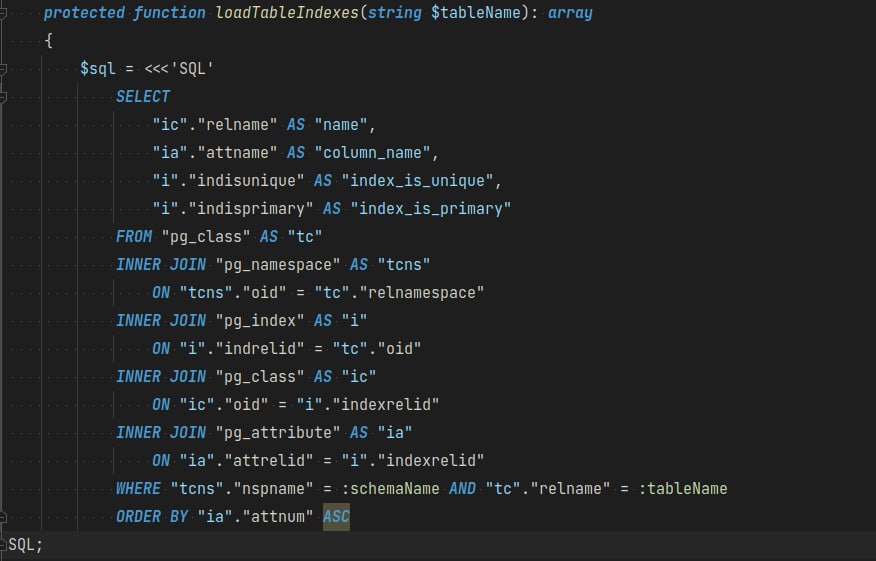Screen dimensions: 876x561
Task: Click INNER JOIN before "pg_class" AS "ic"
Action: click(161, 376)
